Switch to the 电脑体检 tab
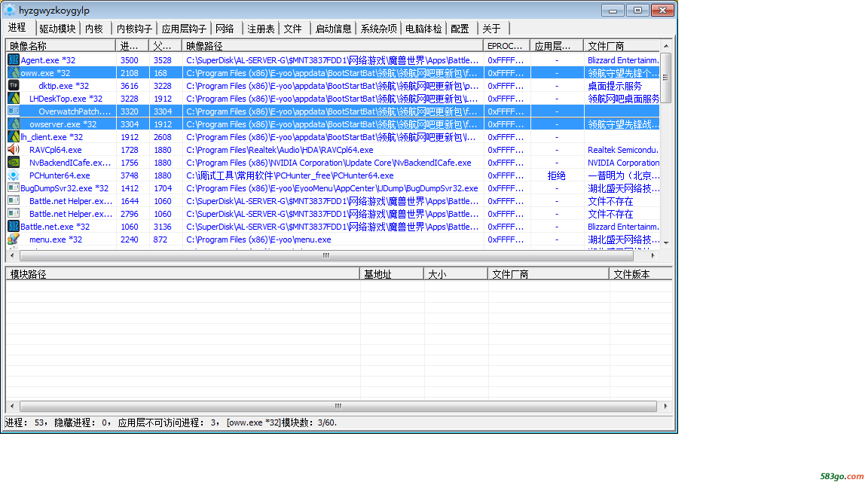Image resolution: width=868 pixels, height=488 pixels. tap(423, 29)
